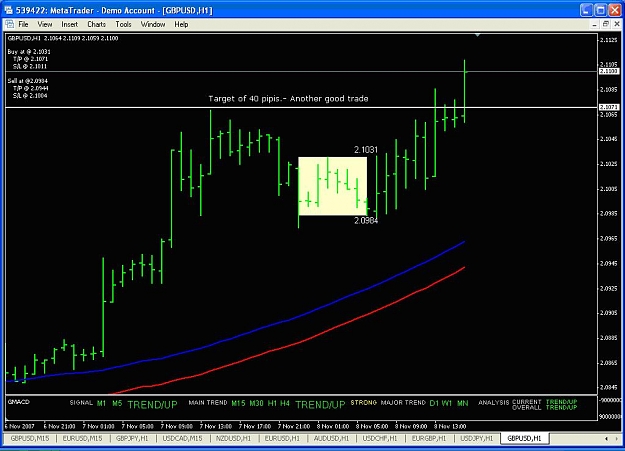Open the Tools menu
The image size is (625, 451).
[x=123, y=24]
